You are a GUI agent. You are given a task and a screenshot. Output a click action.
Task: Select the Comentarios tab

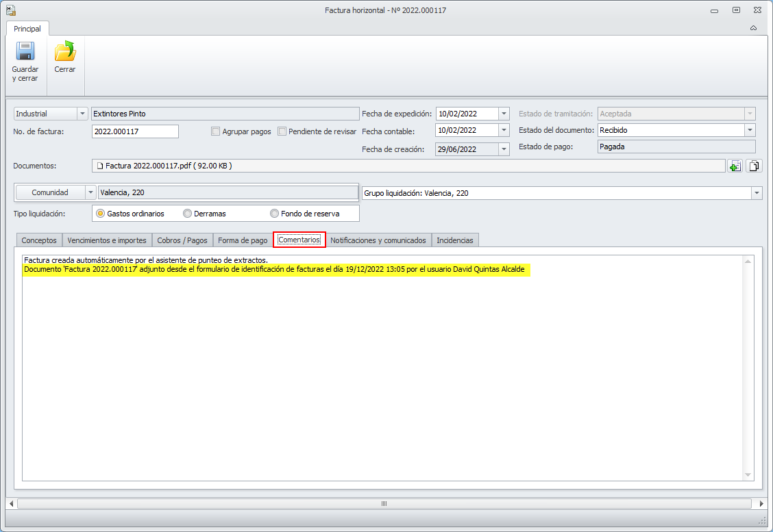[x=299, y=240]
